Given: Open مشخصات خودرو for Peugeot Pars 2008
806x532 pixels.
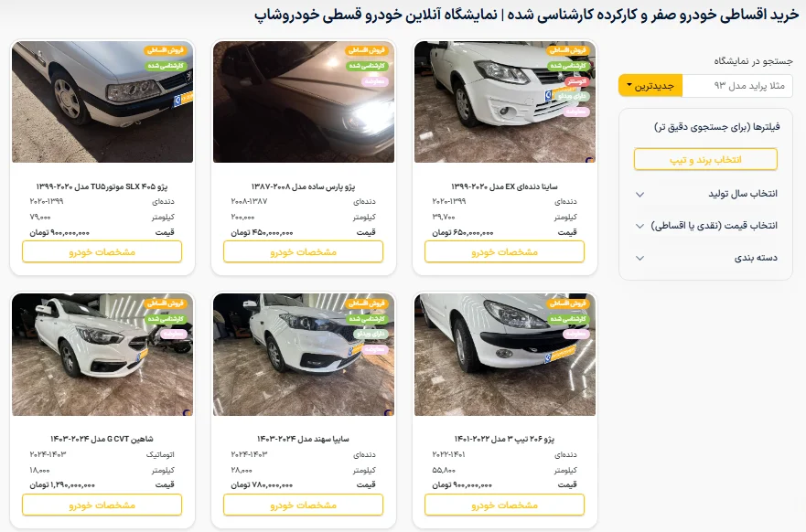Looking at the screenshot, I should [x=303, y=252].
